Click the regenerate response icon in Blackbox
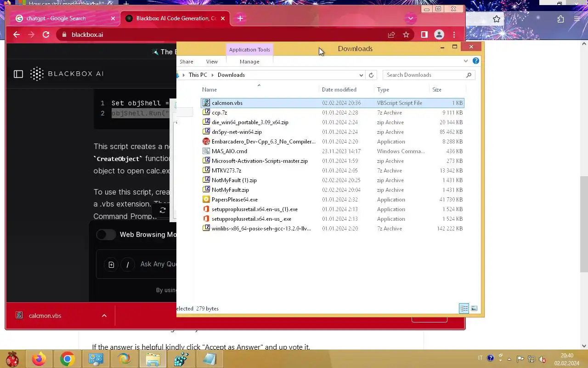The height and width of the screenshot is (368, 588). 163,211
